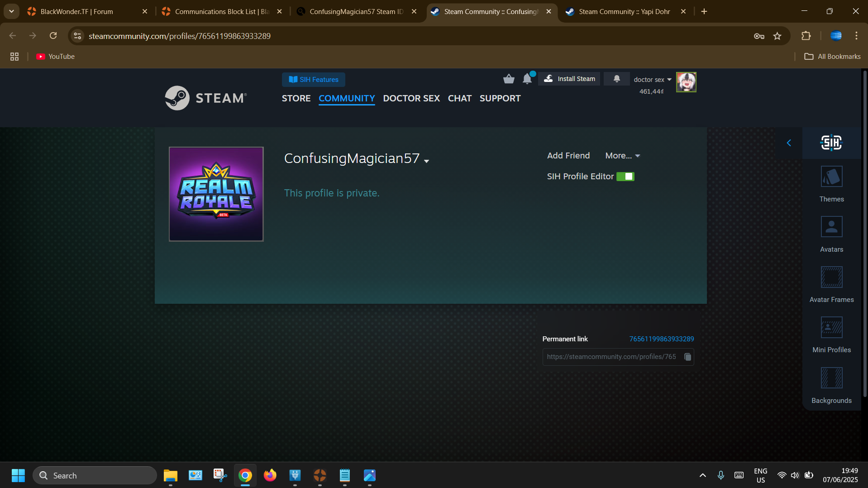Image resolution: width=868 pixels, height=488 pixels.
Task: Open the SUPPORT menu item
Action: (500, 98)
